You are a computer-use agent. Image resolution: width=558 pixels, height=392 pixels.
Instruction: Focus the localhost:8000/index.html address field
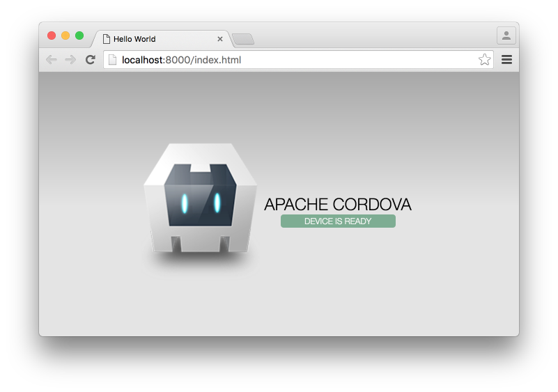coord(298,59)
